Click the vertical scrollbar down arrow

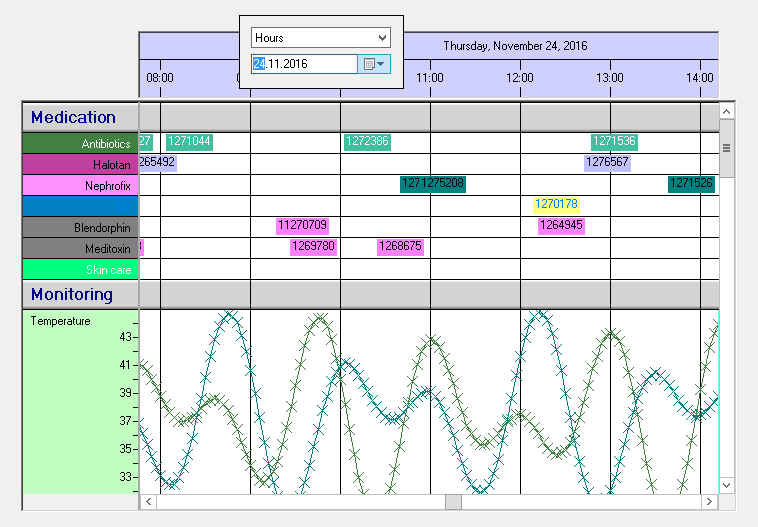(727, 484)
